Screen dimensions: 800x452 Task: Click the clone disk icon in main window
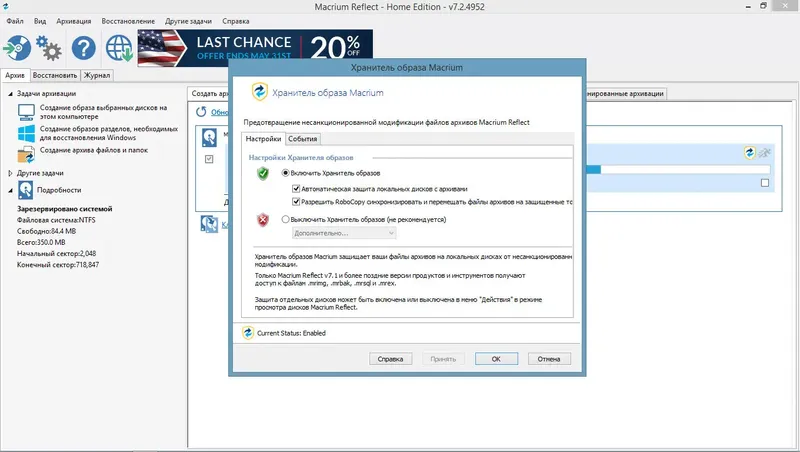pyautogui.click(x=209, y=224)
